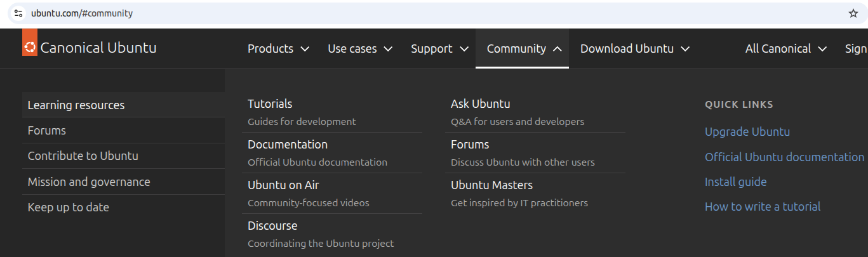Select Mission and governance section
The image size is (868, 257).
click(123, 181)
